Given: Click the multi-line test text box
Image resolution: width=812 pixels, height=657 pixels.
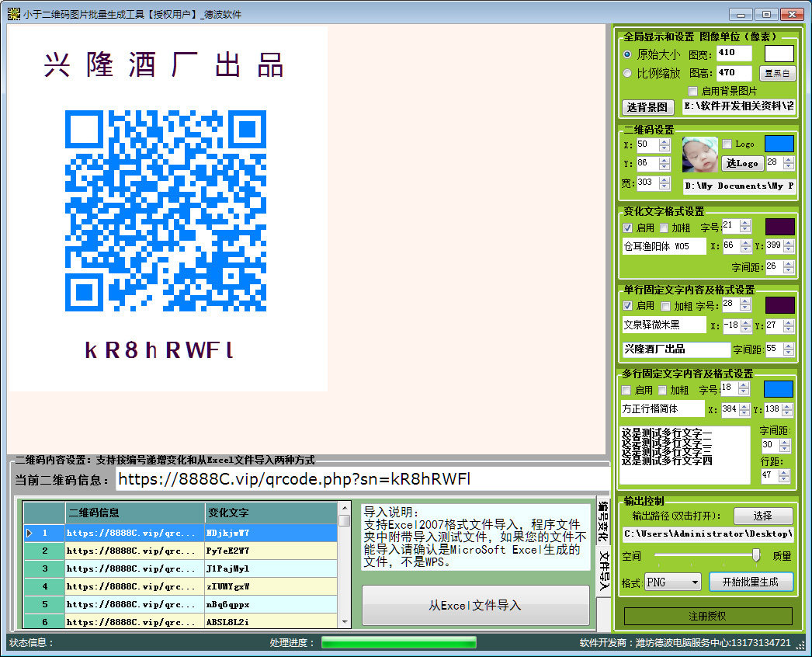Looking at the screenshot, I should pos(685,455).
